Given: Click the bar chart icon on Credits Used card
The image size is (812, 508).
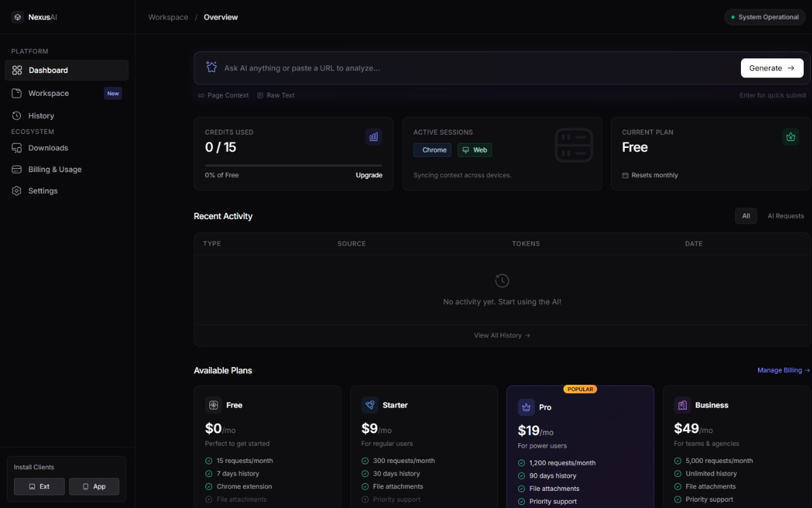Looking at the screenshot, I should pyautogui.click(x=373, y=137).
